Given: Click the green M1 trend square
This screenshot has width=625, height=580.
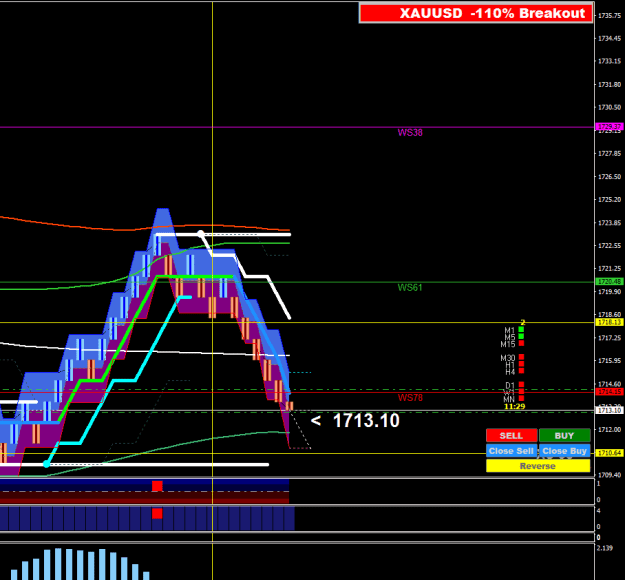Looking at the screenshot, I should 521,330.
